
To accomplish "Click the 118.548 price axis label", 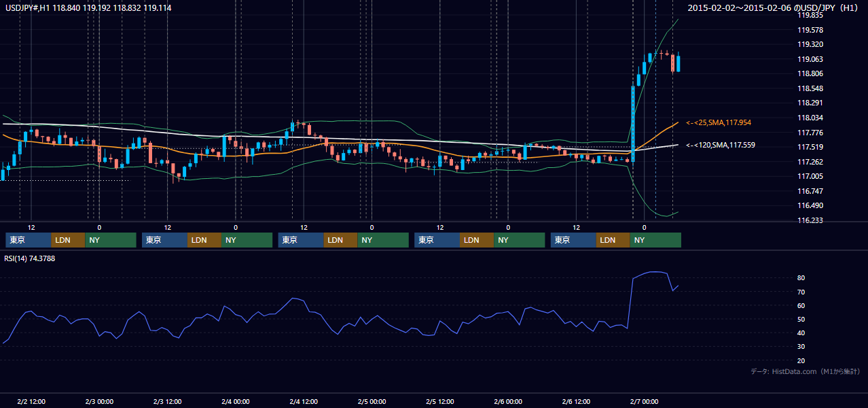I will pos(810,88).
